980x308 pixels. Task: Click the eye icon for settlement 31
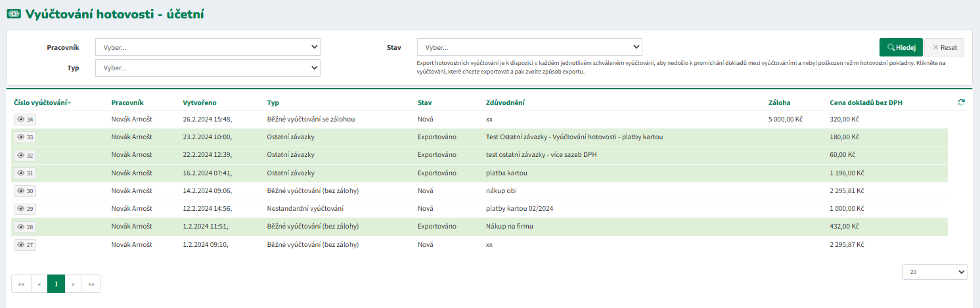coord(25,173)
